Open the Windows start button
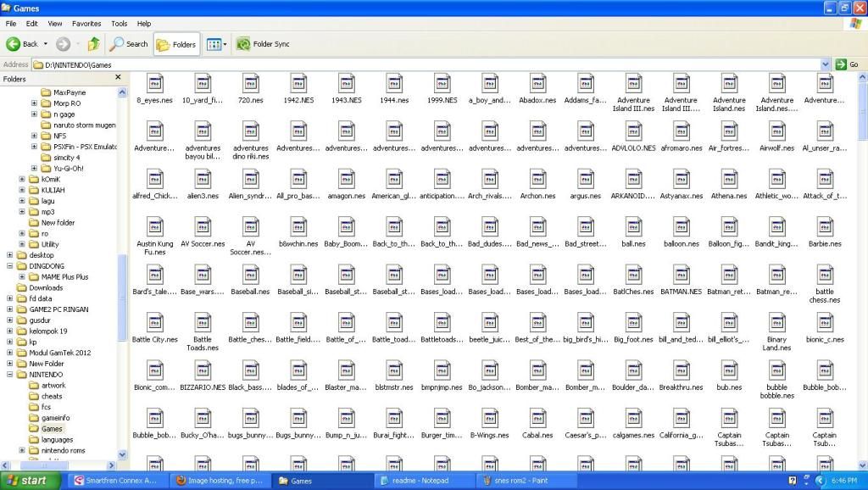868x490 pixels. click(30, 481)
